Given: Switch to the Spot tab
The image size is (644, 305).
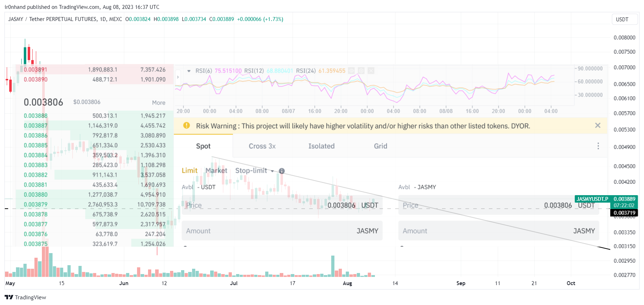Looking at the screenshot, I should point(203,146).
